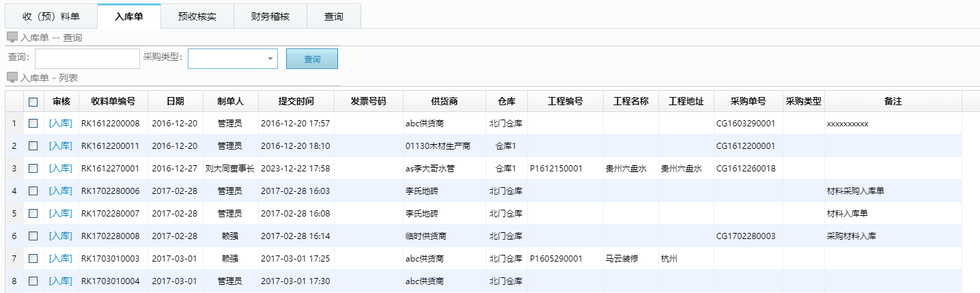Sort by the 制单人 column header

pos(231,101)
